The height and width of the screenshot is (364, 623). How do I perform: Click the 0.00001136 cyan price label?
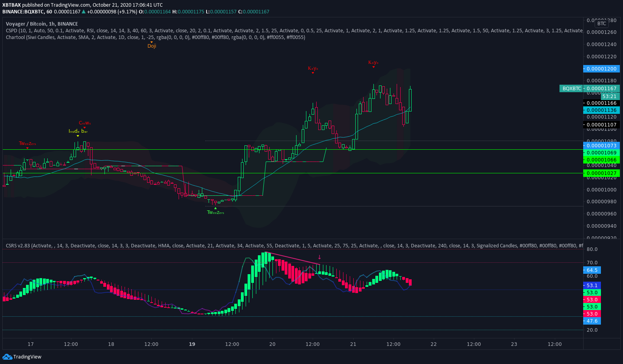pos(601,110)
